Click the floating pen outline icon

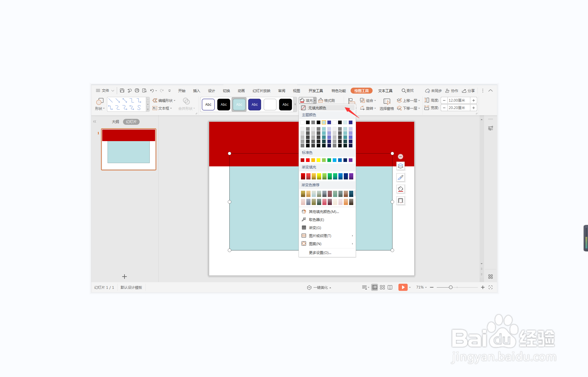pos(401,177)
